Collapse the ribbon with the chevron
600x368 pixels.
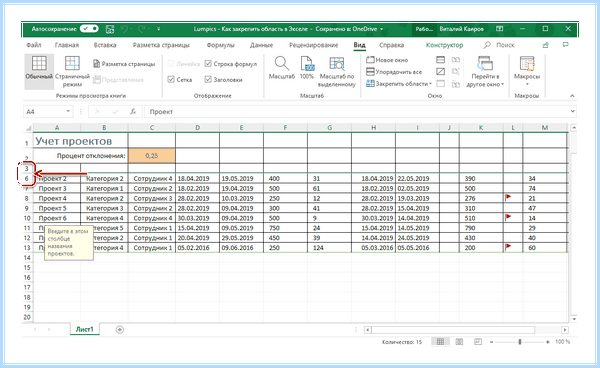572,96
